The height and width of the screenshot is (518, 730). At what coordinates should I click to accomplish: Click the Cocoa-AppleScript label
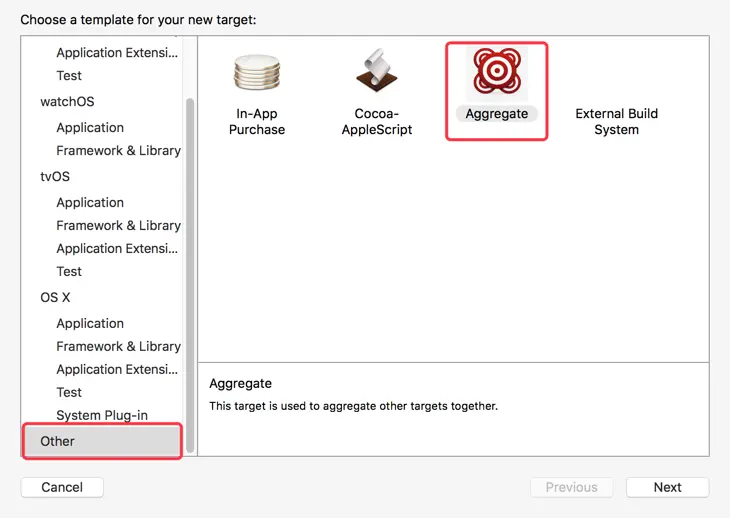point(377,121)
